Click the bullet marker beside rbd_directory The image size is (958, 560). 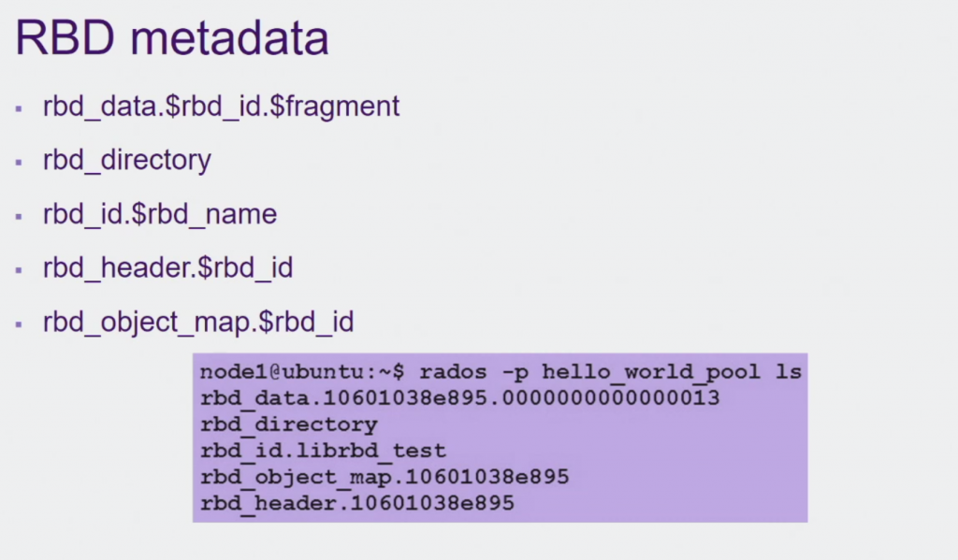[19, 163]
